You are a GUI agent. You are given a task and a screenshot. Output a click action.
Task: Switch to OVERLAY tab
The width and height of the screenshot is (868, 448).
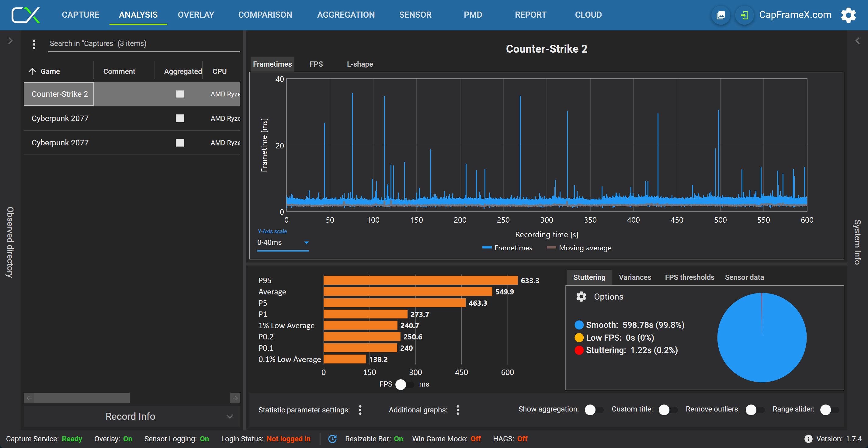coord(196,15)
